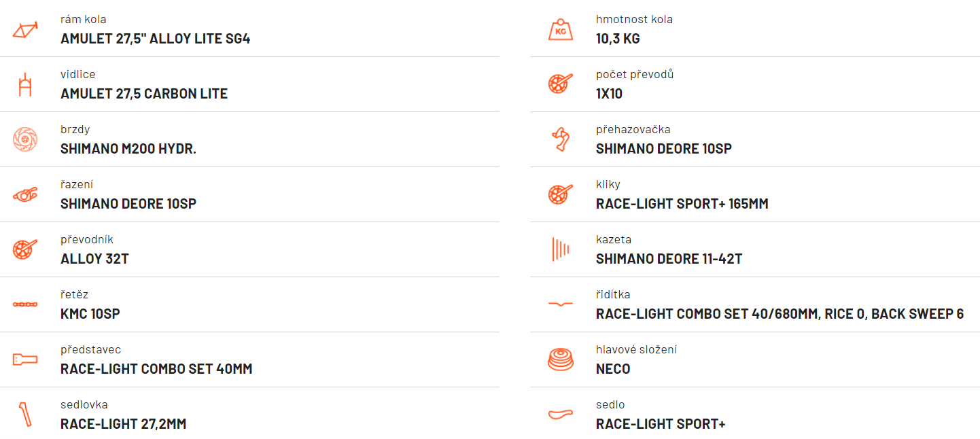Image resolution: width=980 pixels, height=439 pixels.
Task: Click the shifter icon beside řazení
Action: pyautogui.click(x=25, y=195)
